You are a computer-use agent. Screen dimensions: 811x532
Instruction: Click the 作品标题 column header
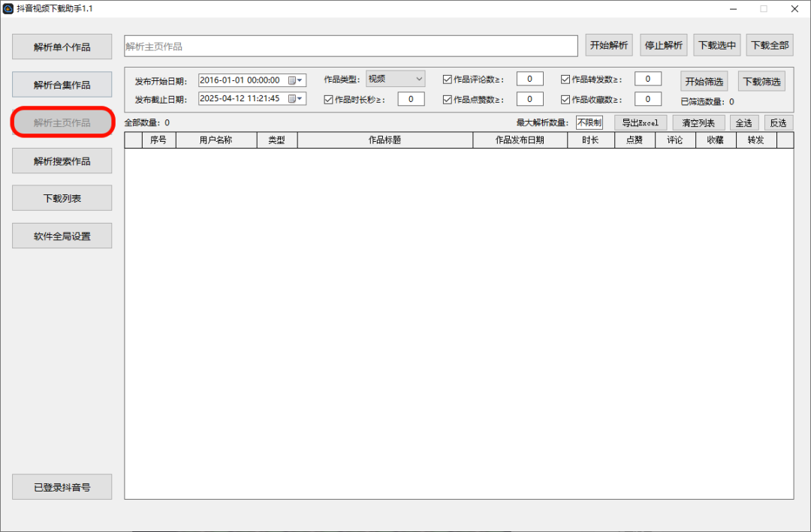(384, 140)
